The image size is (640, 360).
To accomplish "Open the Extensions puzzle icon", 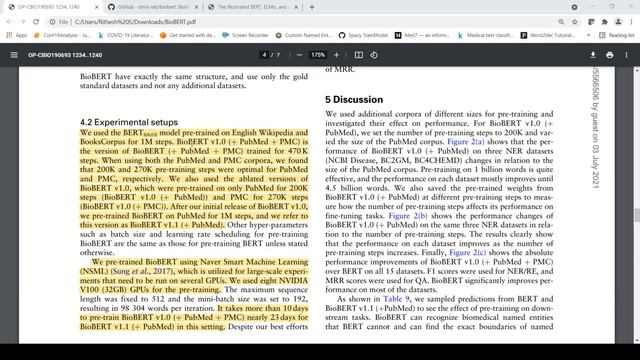I will point(604,22).
